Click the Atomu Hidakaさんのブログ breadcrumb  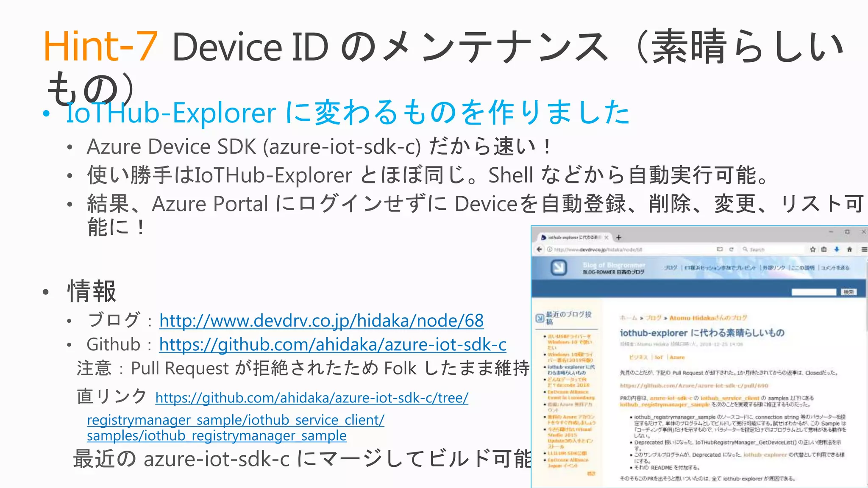pyautogui.click(x=708, y=318)
